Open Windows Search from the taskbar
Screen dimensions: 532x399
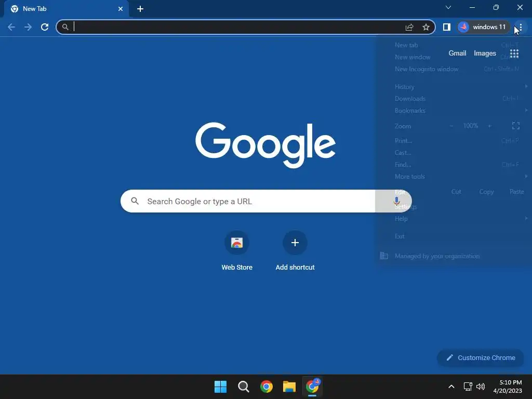coord(243,387)
